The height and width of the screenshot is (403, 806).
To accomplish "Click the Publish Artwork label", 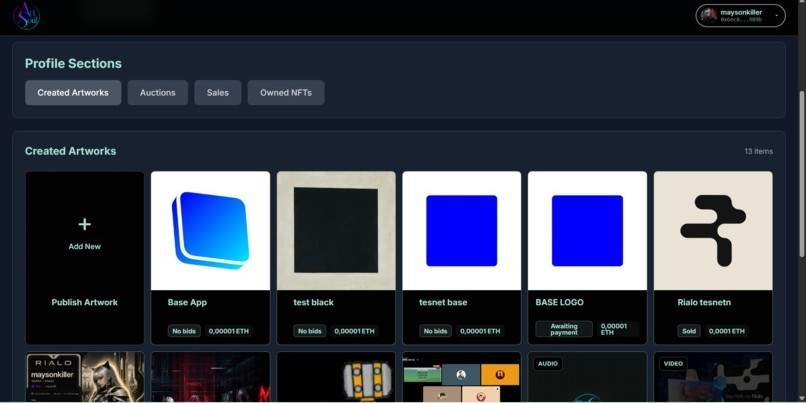I will tap(84, 302).
